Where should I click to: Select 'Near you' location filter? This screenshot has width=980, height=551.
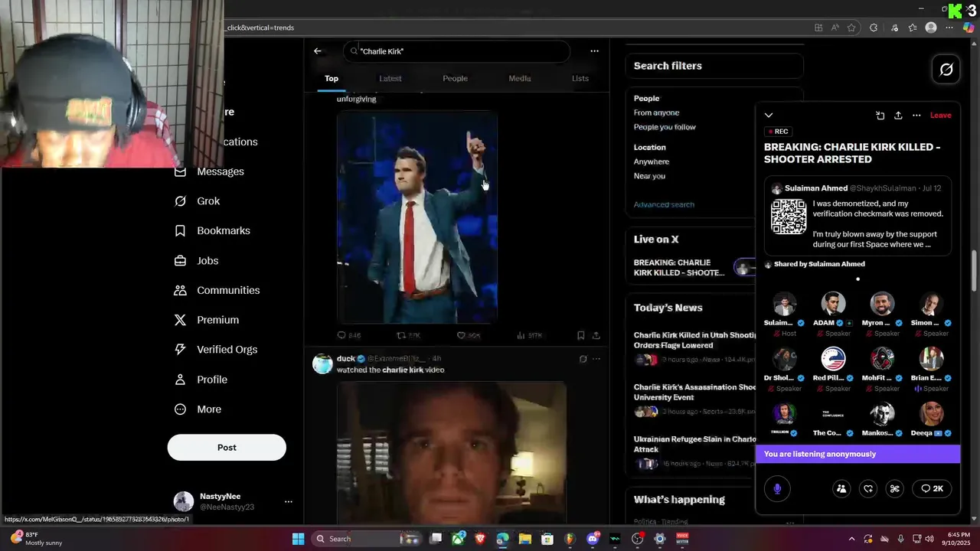[649, 176]
